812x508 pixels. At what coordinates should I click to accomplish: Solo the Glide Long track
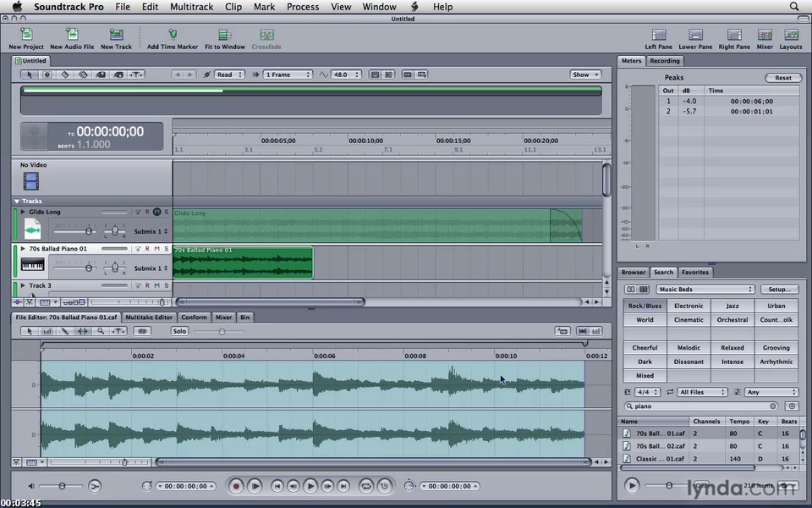tap(167, 212)
